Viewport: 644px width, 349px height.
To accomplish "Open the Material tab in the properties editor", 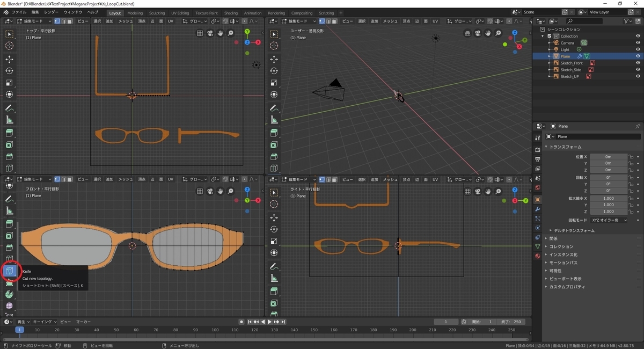I will point(537,256).
